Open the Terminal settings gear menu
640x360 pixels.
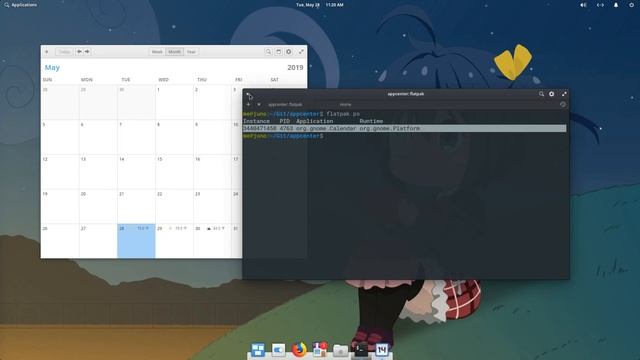pos(551,94)
